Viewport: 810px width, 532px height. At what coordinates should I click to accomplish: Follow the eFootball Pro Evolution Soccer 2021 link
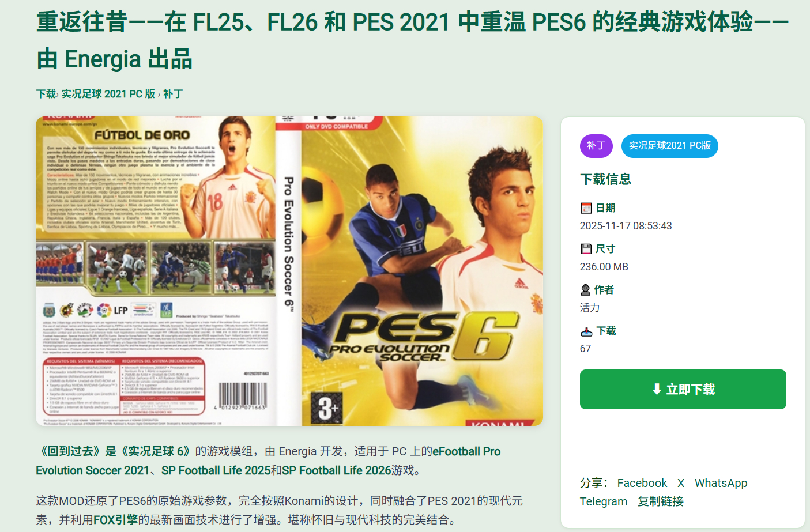(x=268, y=461)
